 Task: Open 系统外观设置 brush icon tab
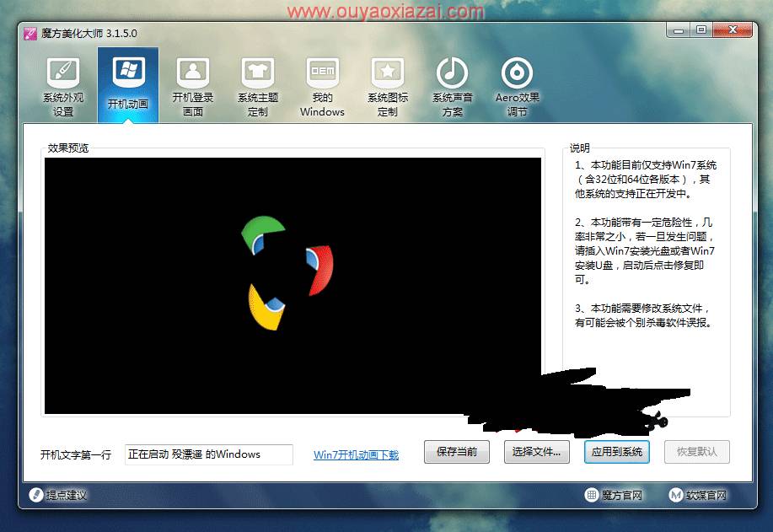coord(63,86)
